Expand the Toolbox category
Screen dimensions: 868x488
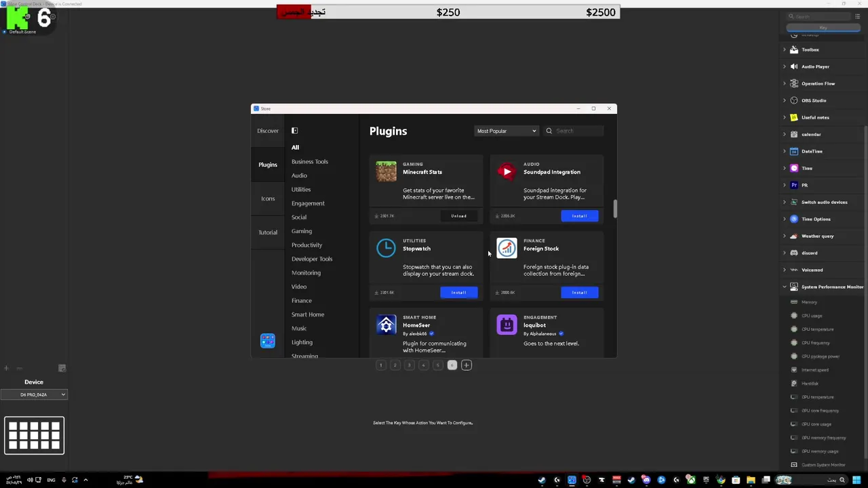pos(785,49)
